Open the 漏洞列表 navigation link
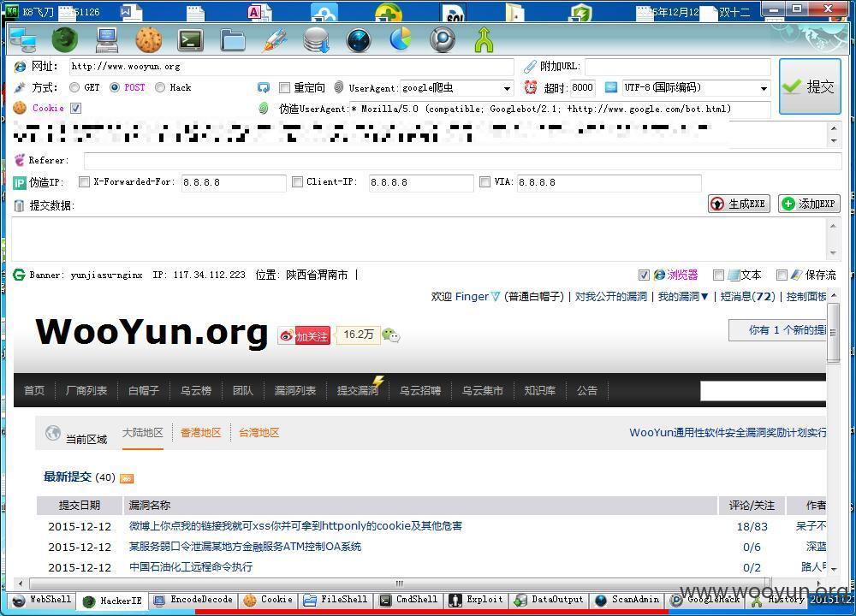 pyautogui.click(x=295, y=390)
